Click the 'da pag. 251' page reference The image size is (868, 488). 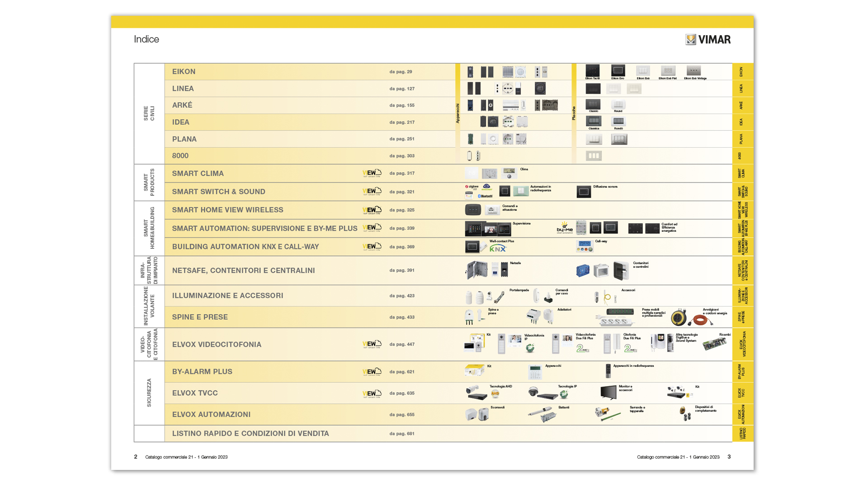click(402, 139)
